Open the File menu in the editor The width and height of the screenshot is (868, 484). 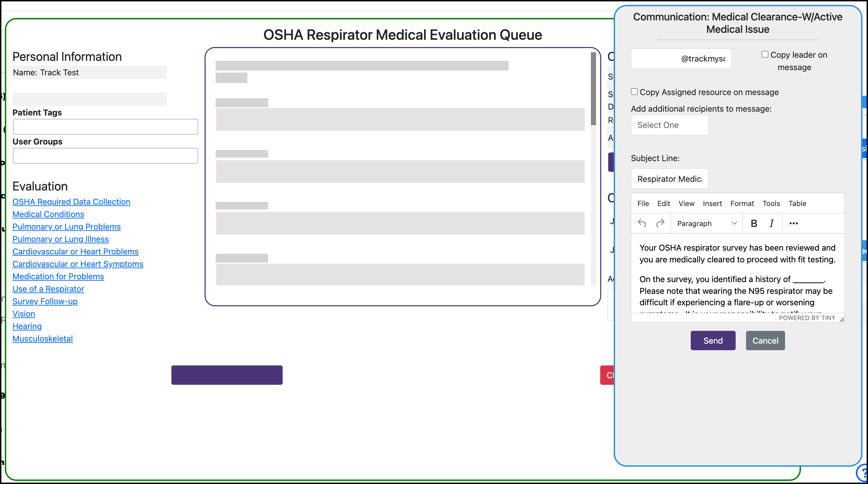tap(643, 203)
